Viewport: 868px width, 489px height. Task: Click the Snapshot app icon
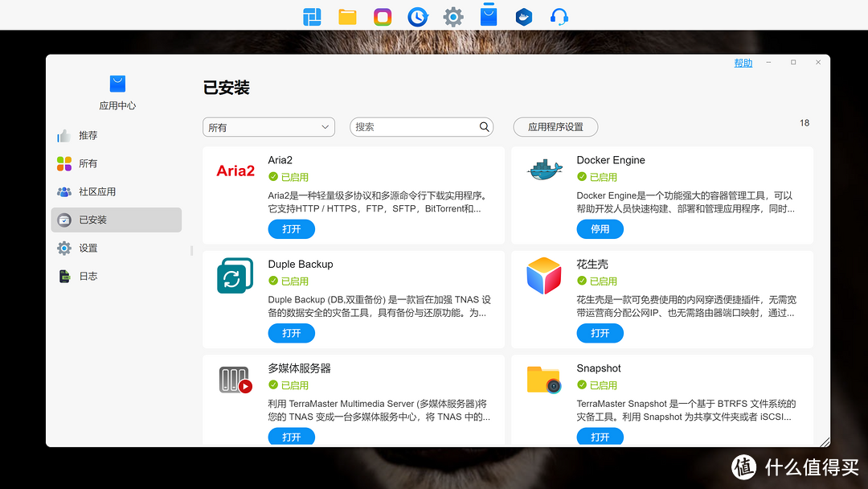(x=543, y=379)
